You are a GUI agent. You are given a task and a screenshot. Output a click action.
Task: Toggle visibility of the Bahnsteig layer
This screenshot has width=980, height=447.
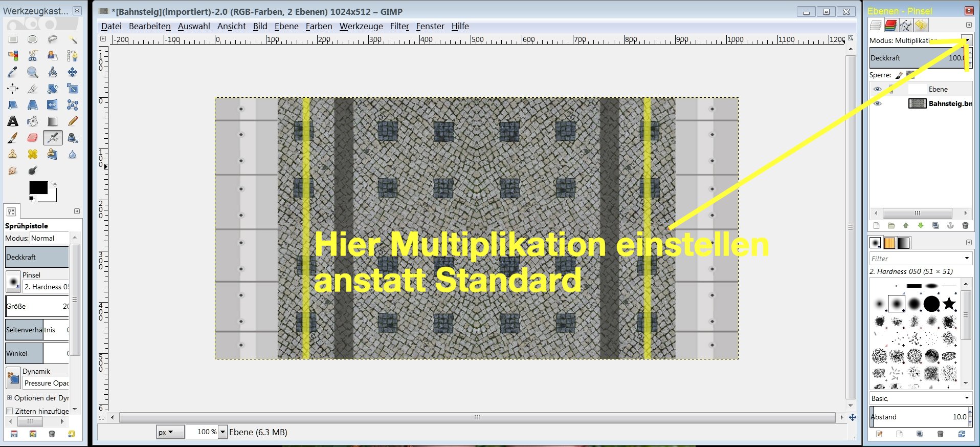(x=878, y=103)
